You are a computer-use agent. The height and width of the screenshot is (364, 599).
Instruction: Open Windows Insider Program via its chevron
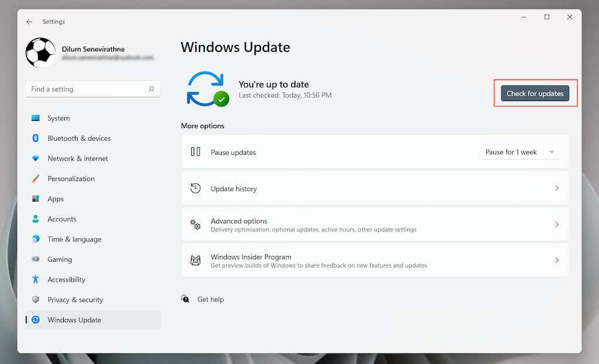(557, 260)
